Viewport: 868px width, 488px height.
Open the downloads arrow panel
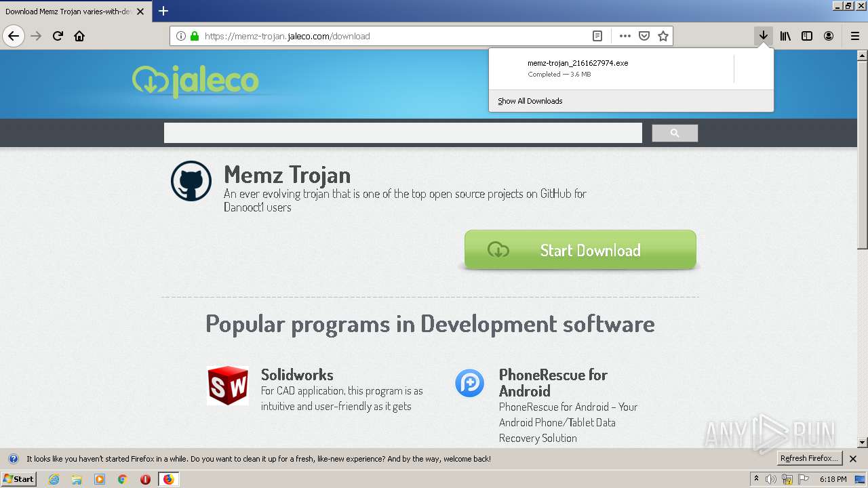[x=764, y=36]
